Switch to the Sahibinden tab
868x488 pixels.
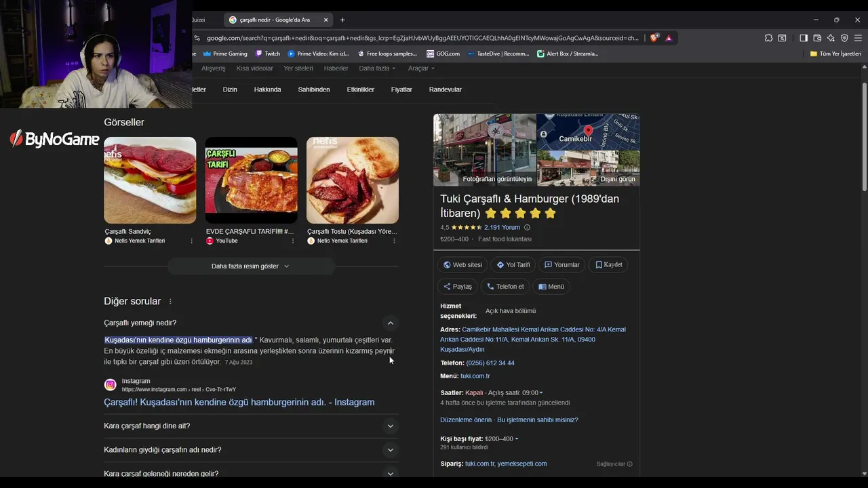click(314, 89)
